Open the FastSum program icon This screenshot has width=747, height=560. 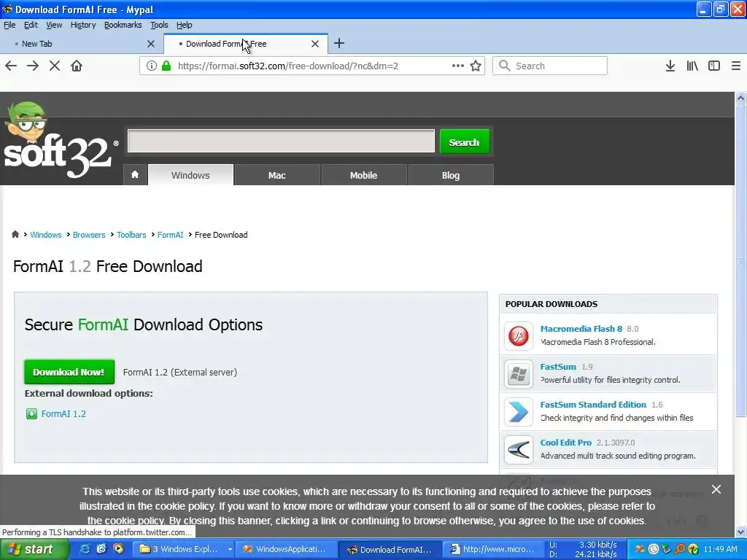coord(519,374)
